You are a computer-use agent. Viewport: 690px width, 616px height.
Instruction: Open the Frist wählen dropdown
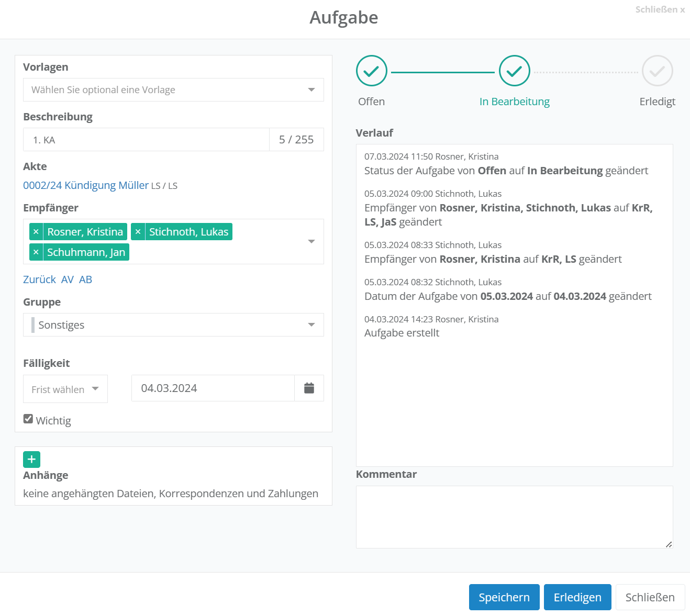[x=65, y=389]
